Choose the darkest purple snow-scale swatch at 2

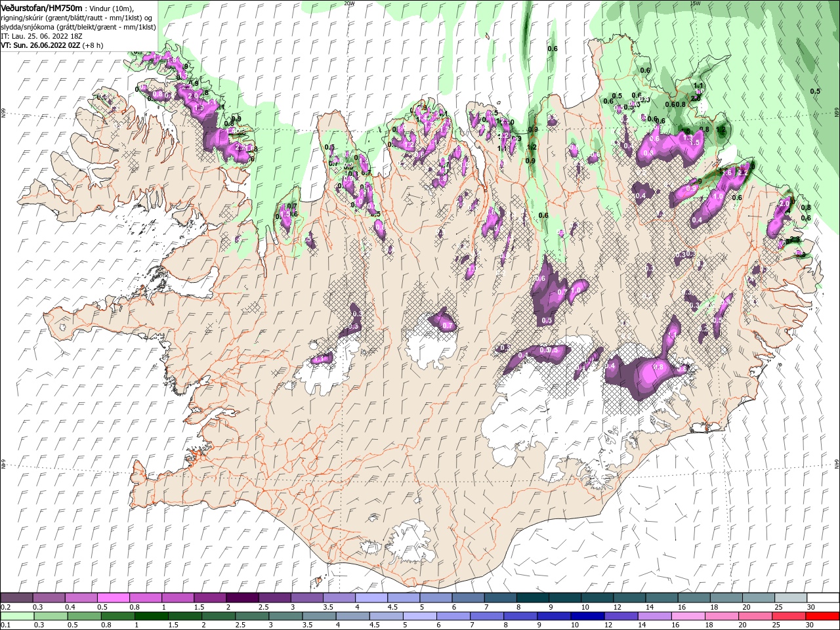[x=242, y=598]
